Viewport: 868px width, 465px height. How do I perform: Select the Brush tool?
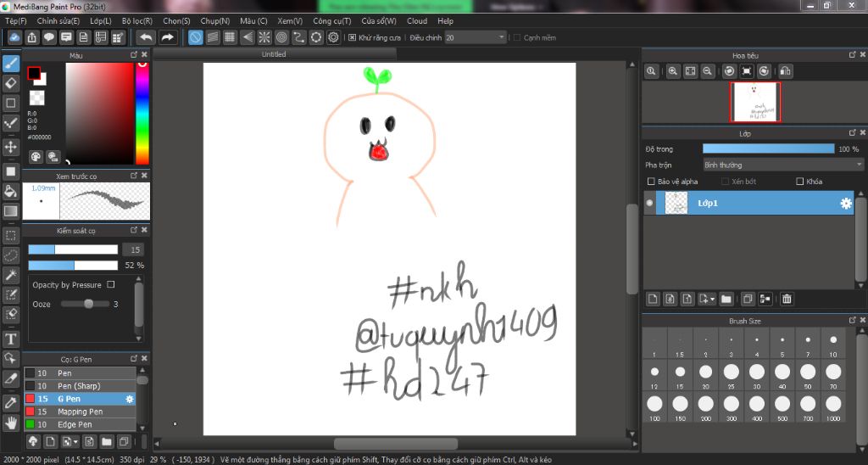[x=10, y=63]
